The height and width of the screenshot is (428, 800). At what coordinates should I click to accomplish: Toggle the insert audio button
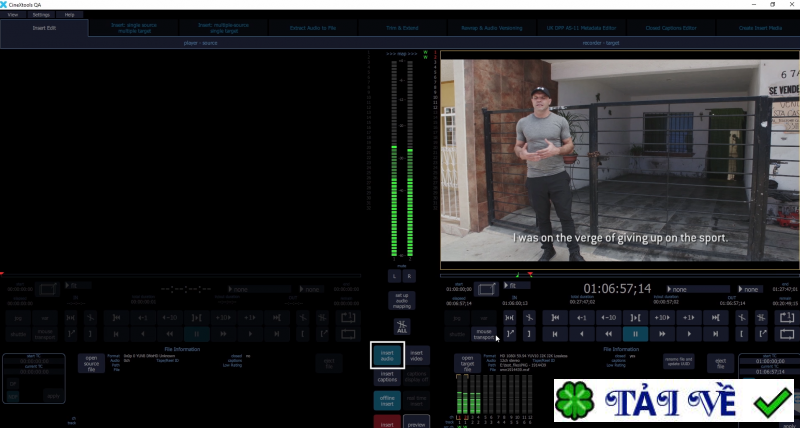tap(387, 355)
